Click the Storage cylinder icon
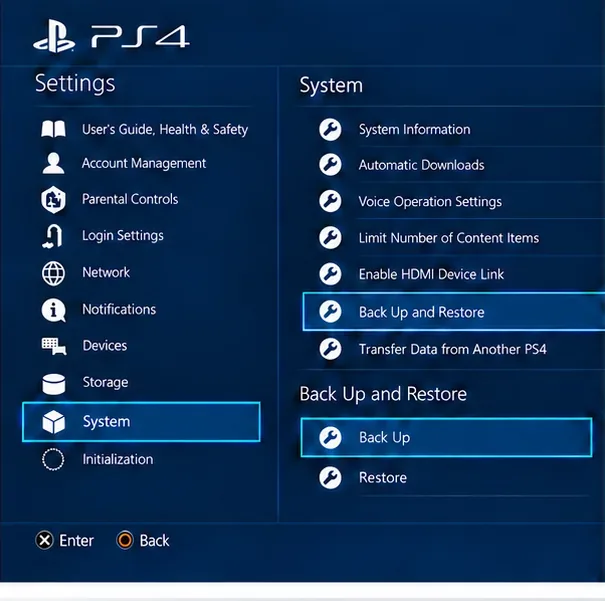 coord(54,384)
